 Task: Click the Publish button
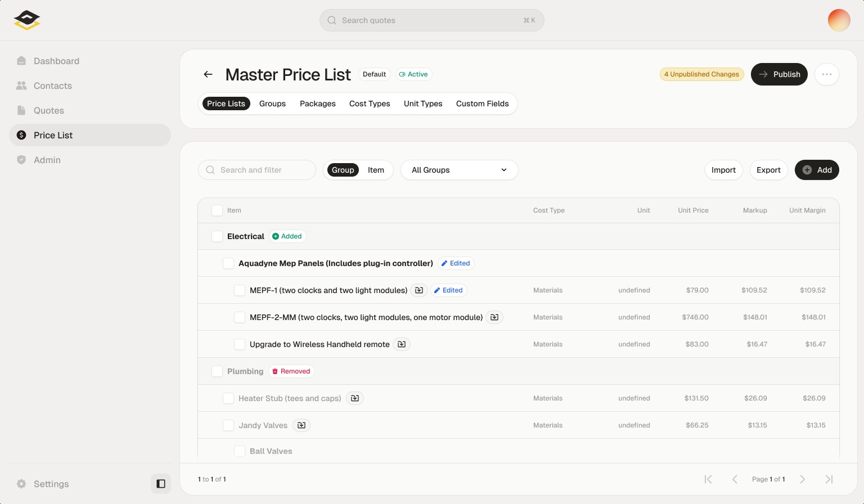pos(779,74)
